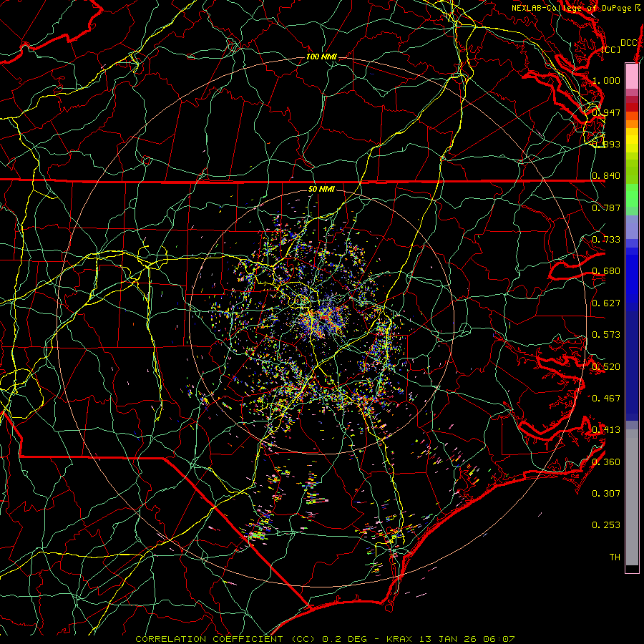Click the CORRELATION COEFFICIENT (CC) caption text
The height and width of the screenshot is (644, 644).
225,639
